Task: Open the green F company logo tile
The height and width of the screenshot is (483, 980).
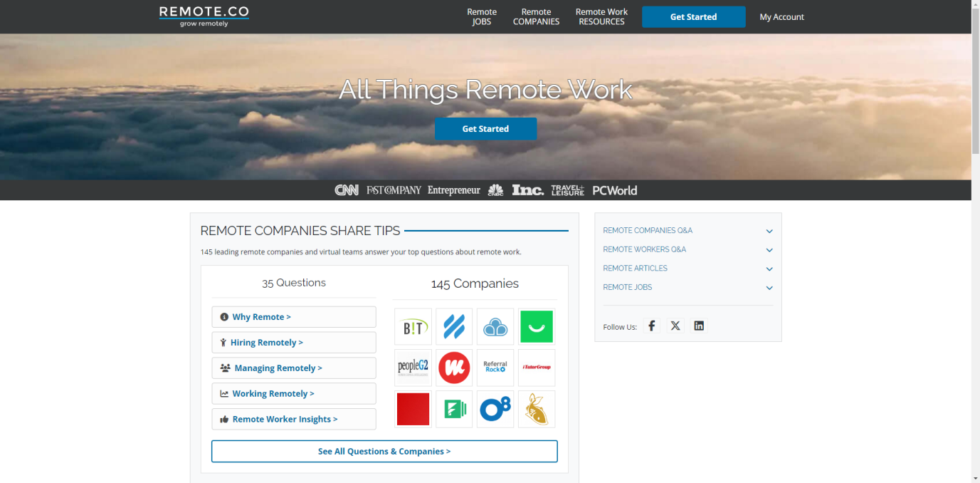Action: click(454, 409)
